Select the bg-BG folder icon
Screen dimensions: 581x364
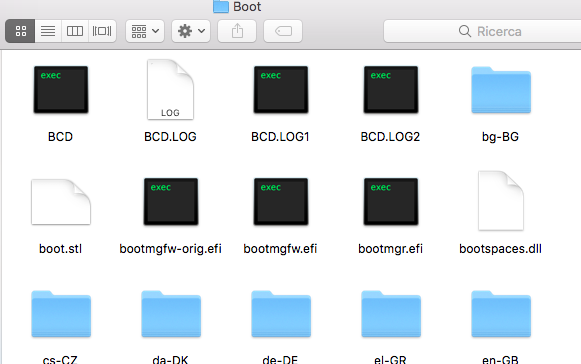pyautogui.click(x=501, y=90)
